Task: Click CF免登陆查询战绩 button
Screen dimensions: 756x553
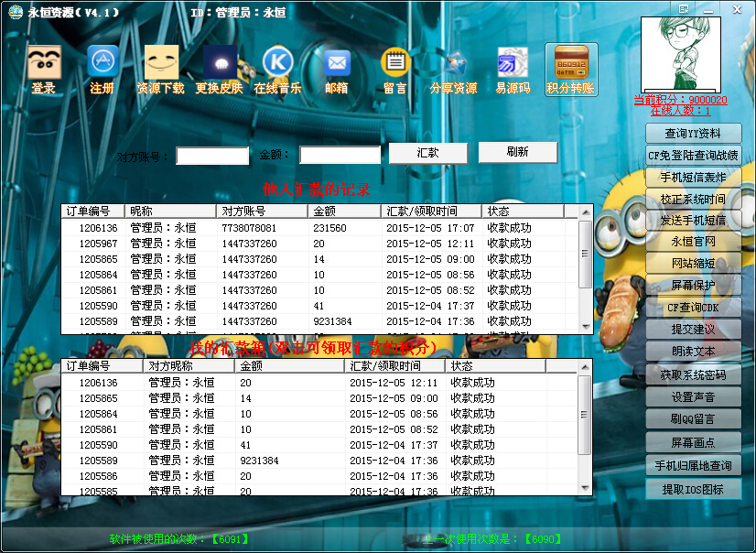Action: 694,156
